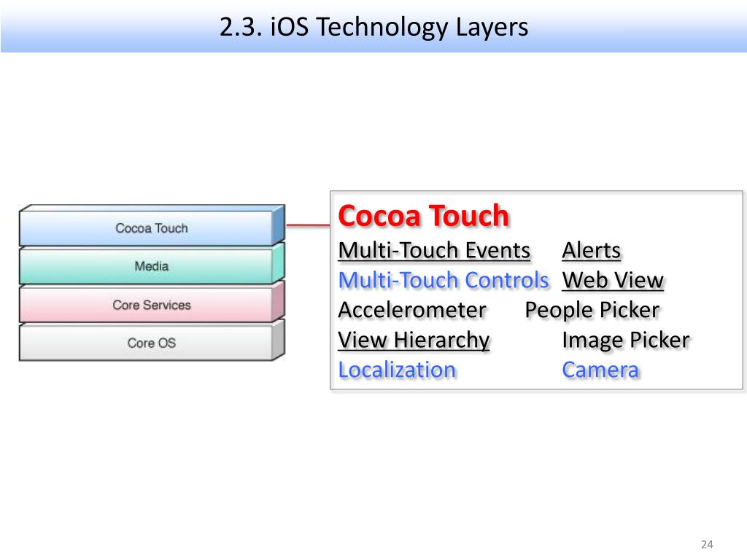Click the red Cocoa Touch heading
747x560 pixels.
coord(424,216)
